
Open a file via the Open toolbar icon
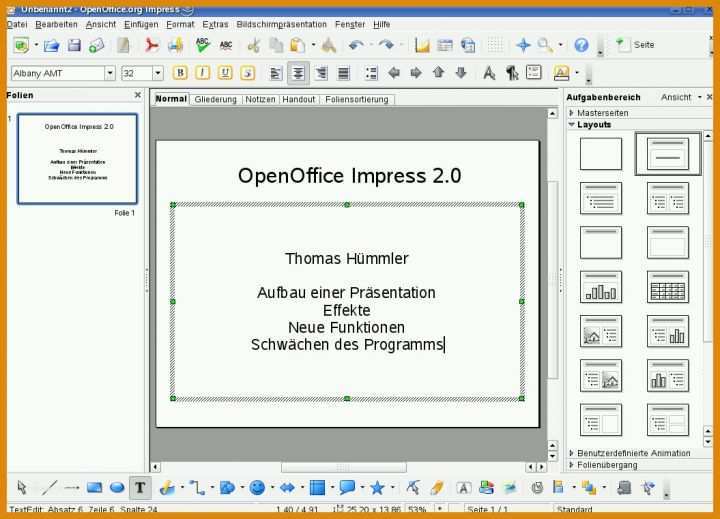pyautogui.click(x=51, y=45)
